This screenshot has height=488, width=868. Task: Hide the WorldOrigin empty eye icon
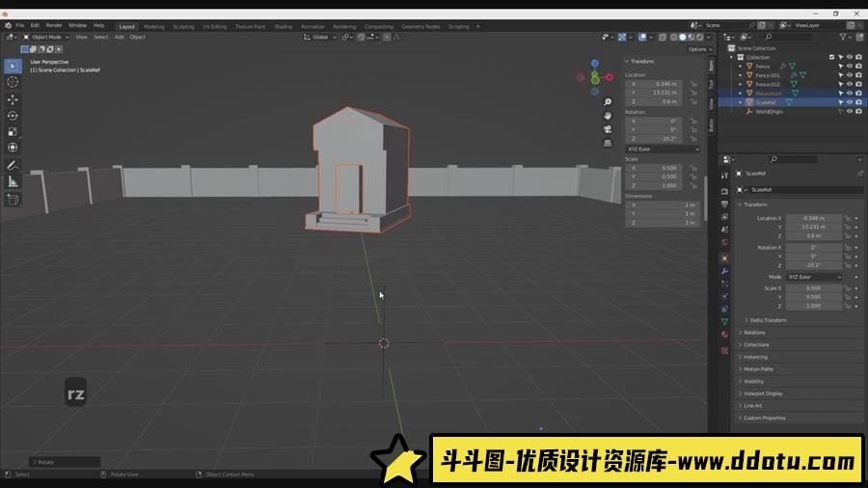coord(850,111)
